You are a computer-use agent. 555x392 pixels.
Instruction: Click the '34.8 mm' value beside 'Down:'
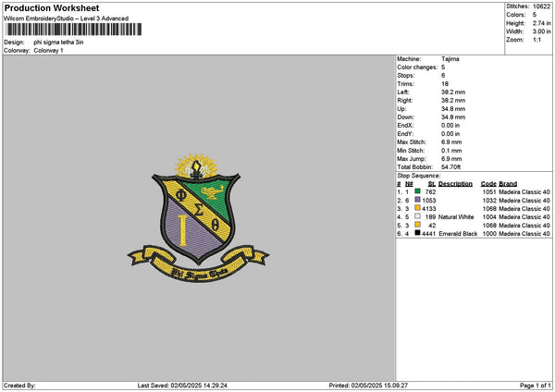[453, 117]
